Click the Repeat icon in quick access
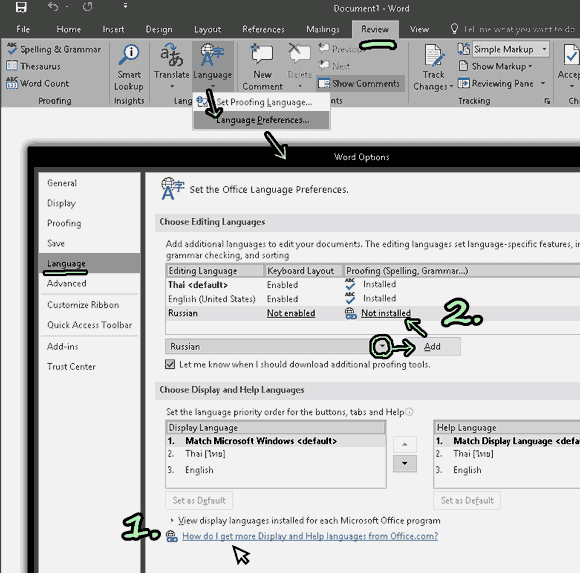The image size is (580, 573). point(88,7)
